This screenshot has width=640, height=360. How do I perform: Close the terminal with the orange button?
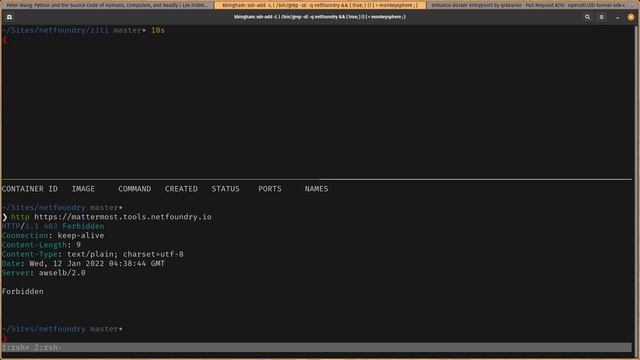point(631,17)
